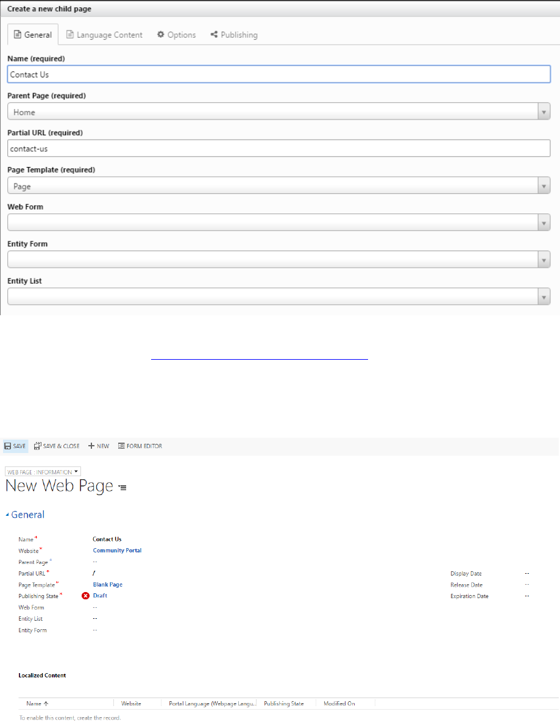Screen dimensions: 560x728
Task: Open the Form Editor
Action: coord(140,446)
